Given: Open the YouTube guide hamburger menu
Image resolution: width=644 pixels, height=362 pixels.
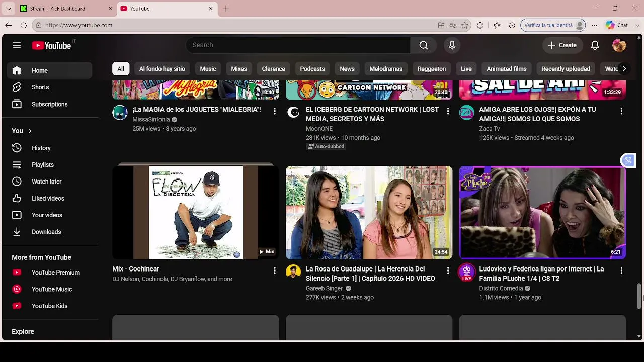Looking at the screenshot, I should click(x=17, y=45).
